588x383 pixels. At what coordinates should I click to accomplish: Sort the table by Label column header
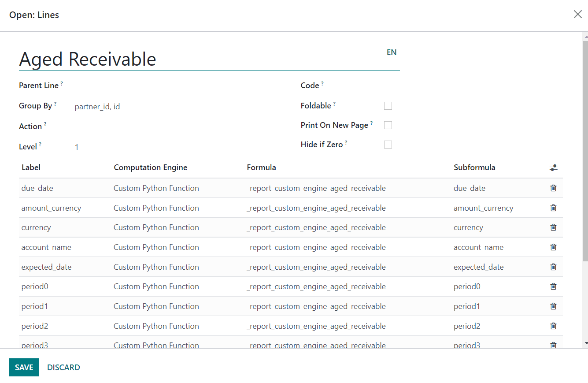tap(31, 167)
